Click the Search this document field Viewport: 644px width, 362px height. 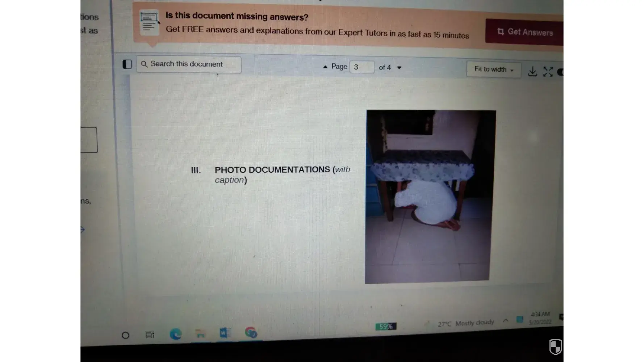189,64
